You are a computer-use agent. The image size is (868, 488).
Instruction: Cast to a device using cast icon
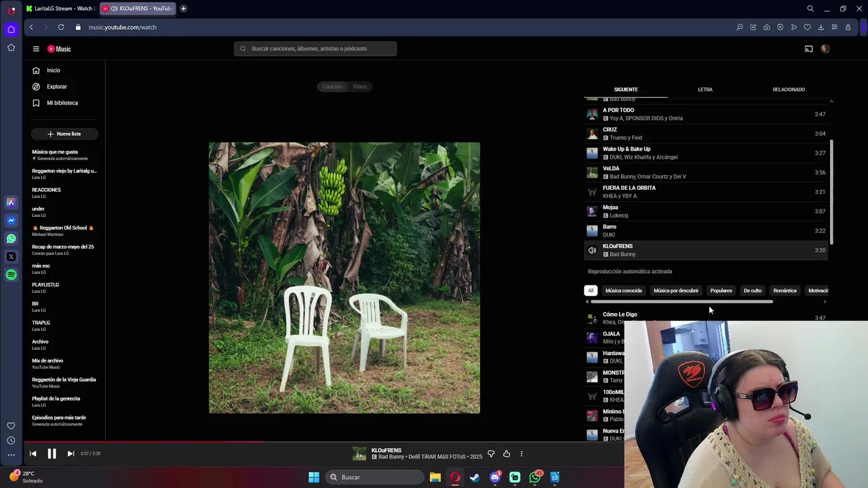[x=808, y=49]
